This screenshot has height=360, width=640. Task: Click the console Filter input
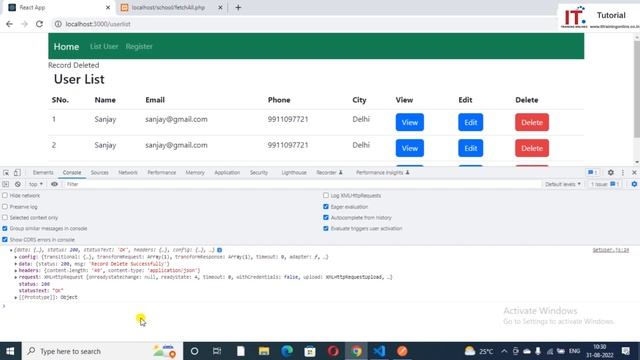[302, 184]
